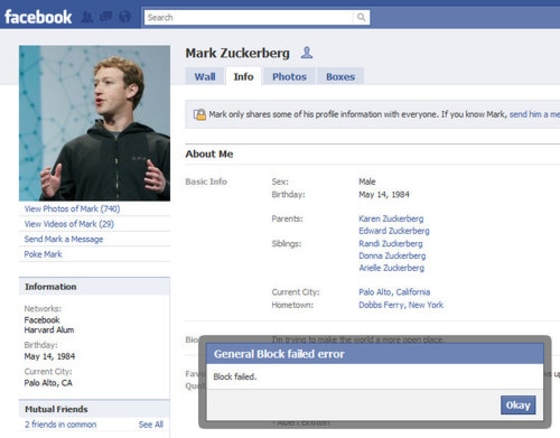The image size is (560, 438).
Task: Click 'Palo Alto, CA' in sidebar
Action: click(x=48, y=383)
